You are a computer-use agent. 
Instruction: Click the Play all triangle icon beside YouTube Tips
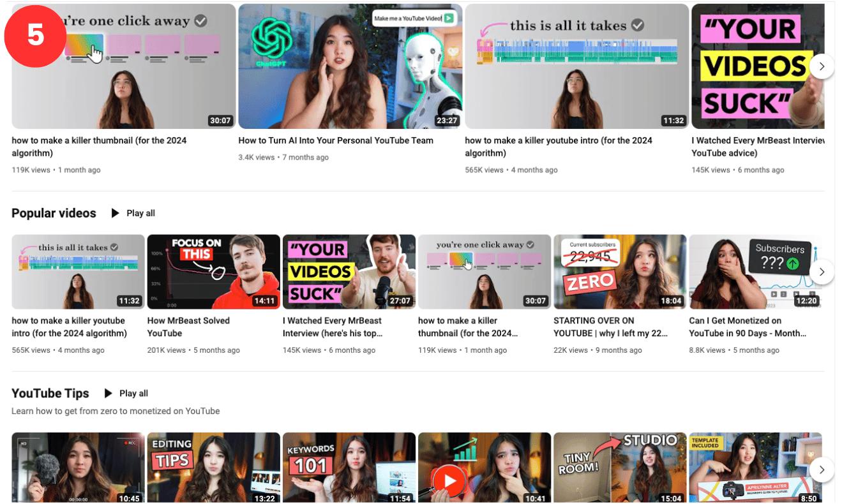tap(109, 393)
